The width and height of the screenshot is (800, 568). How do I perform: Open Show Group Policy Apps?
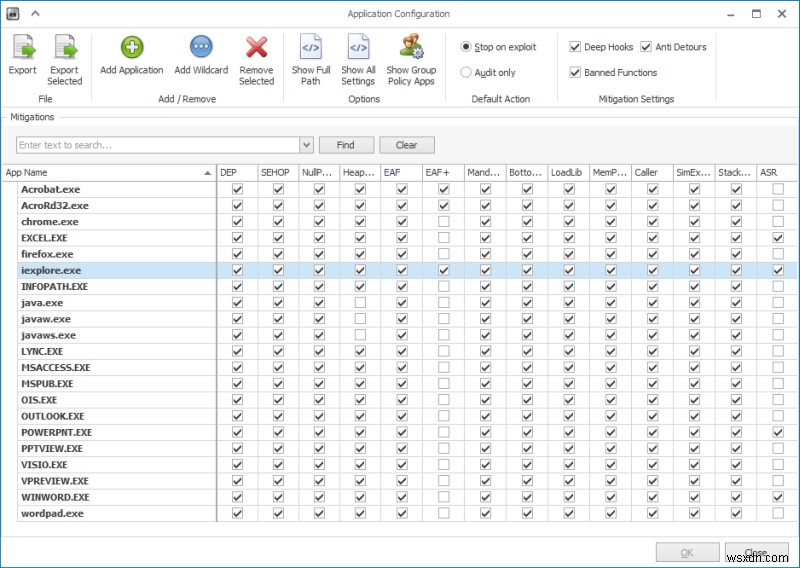pos(411,48)
